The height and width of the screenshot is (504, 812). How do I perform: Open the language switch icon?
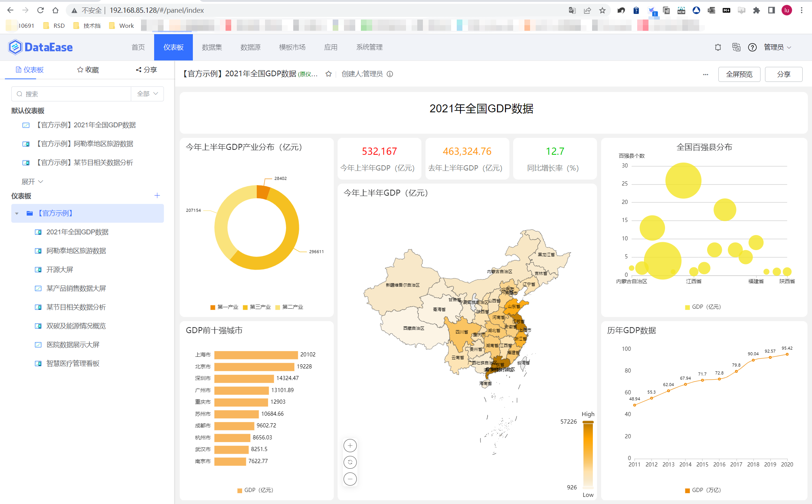(x=736, y=47)
